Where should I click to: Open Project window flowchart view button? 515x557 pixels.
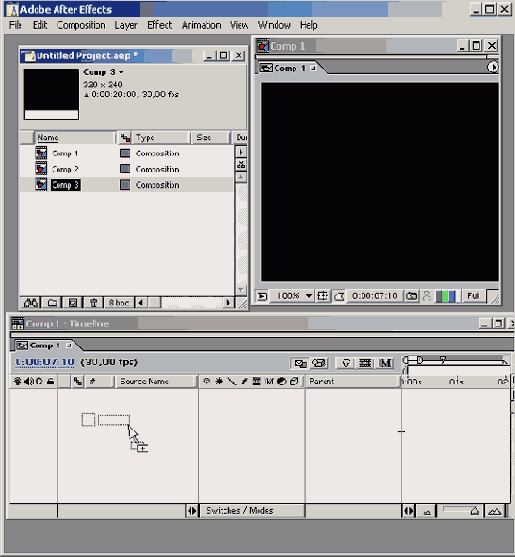(241, 164)
